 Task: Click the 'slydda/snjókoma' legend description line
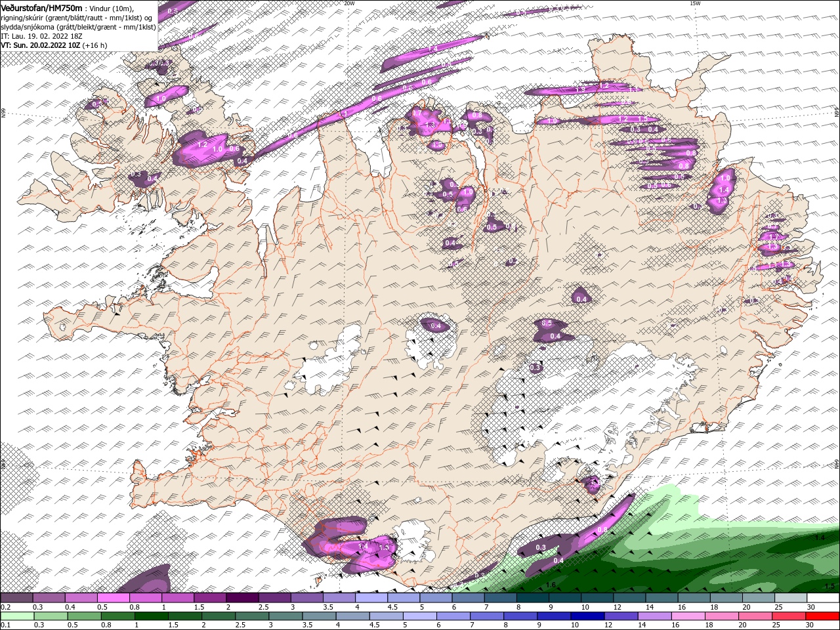[x=78, y=27]
